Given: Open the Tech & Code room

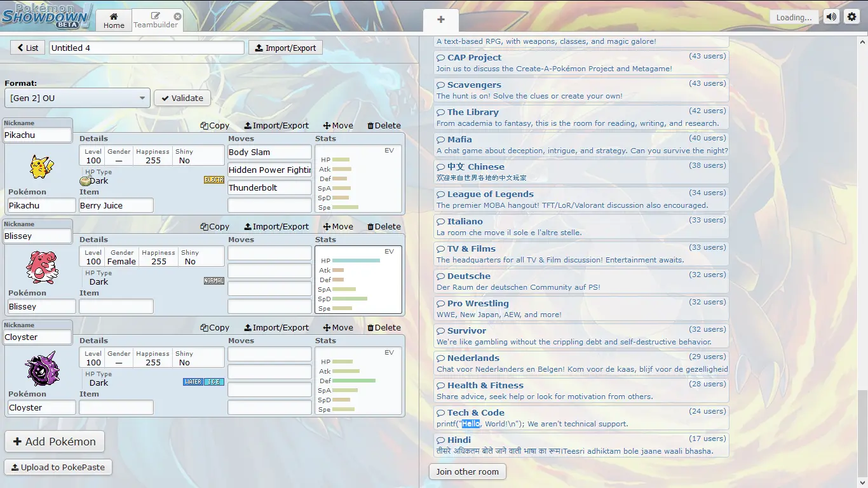Looking at the screenshot, I should [x=581, y=418].
